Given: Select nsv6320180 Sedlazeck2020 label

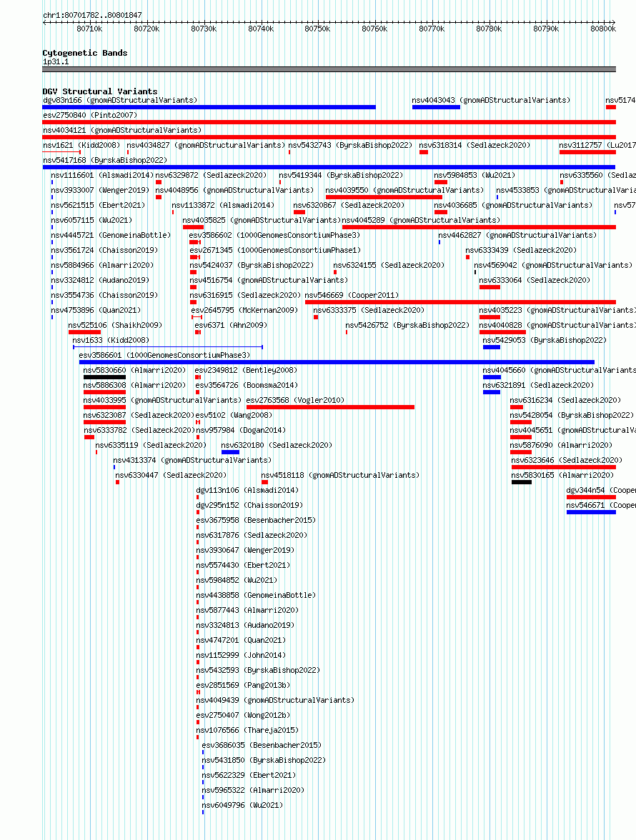Looking at the screenshot, I should click(277, 445).
